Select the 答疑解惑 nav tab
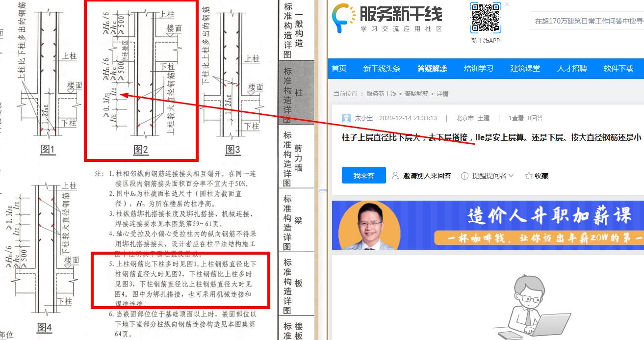Image resolution: width=644 pixels, height=340 pixels. tap(432, 69)
